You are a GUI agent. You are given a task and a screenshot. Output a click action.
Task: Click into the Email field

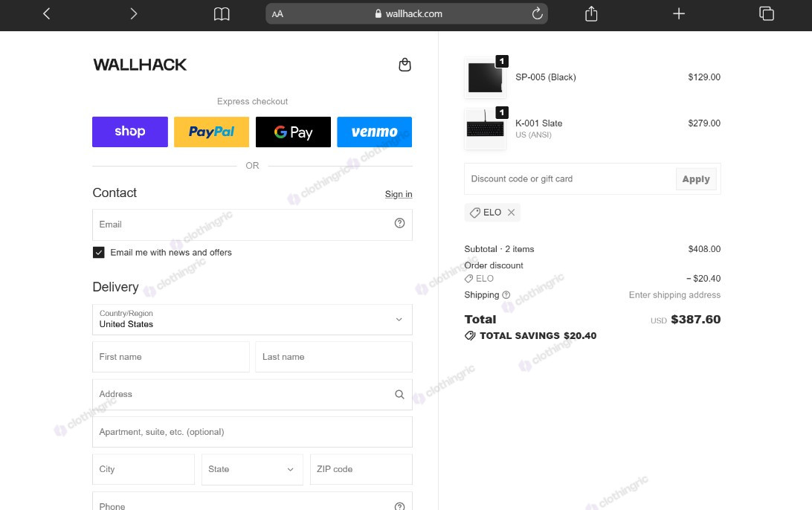point(252,225)
